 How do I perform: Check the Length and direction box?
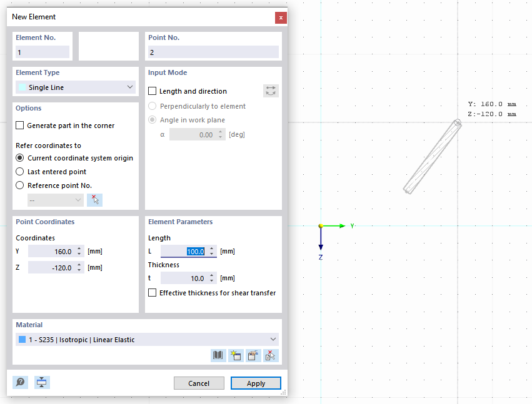(x=153, y=91)
